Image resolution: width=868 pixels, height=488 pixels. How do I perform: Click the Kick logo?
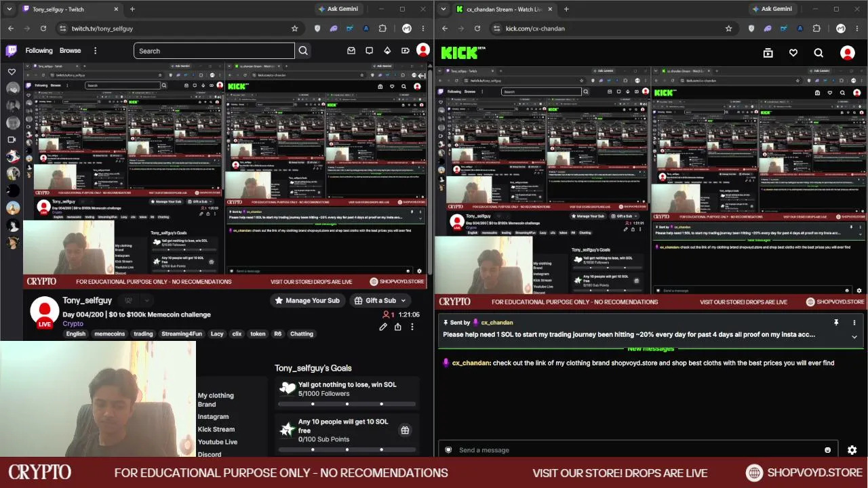coord(463,53)
